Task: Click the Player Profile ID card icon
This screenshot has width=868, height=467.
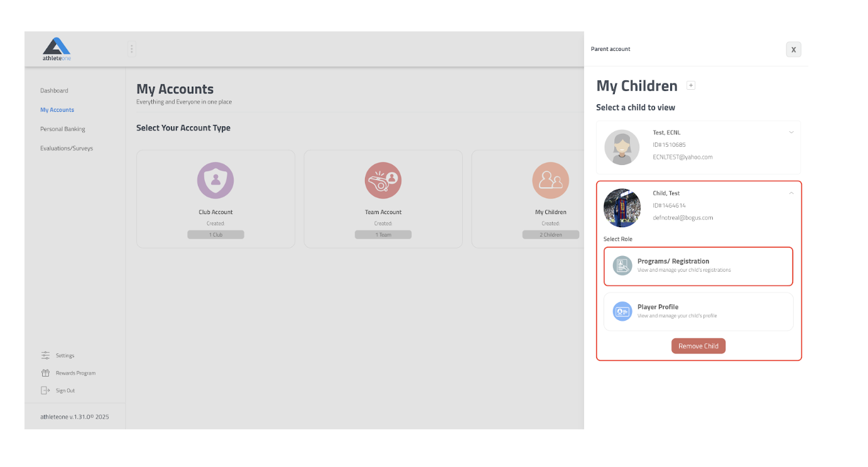Action: 622,311
